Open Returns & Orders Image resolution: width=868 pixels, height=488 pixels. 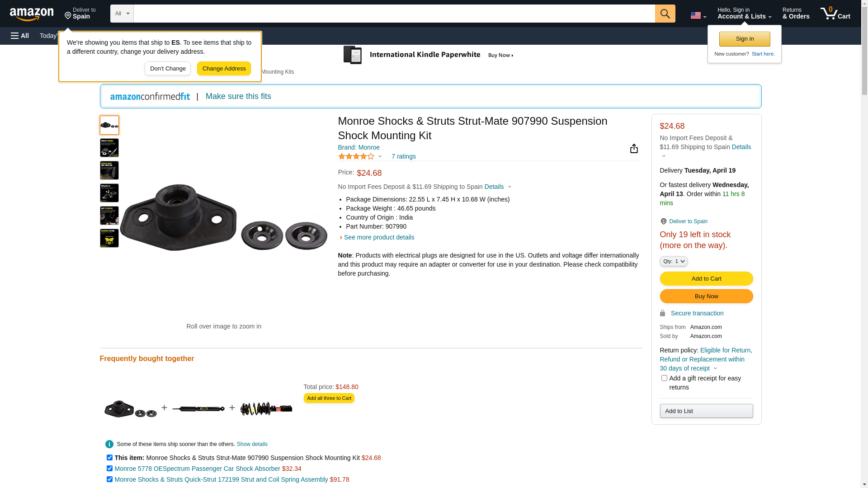point(796,14)
